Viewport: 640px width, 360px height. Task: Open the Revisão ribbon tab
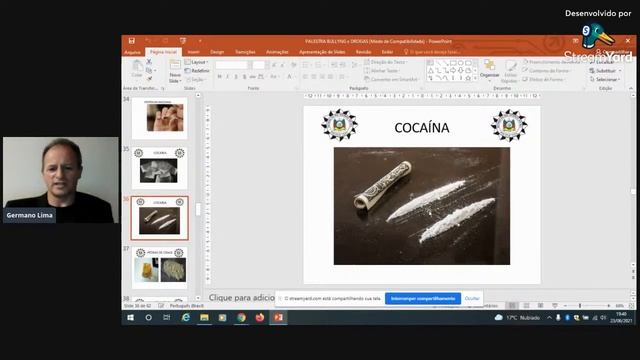[x=363, y=52]
